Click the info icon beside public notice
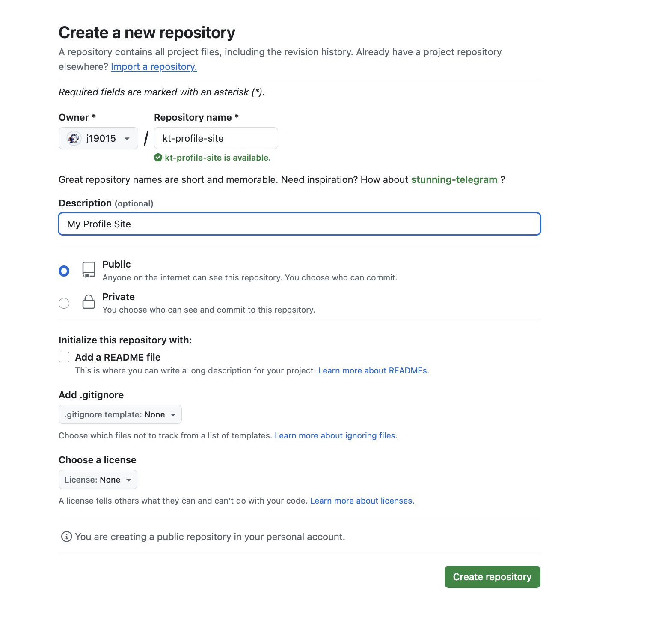The width and height of the screenshot is (653, 644). [66, 537]
